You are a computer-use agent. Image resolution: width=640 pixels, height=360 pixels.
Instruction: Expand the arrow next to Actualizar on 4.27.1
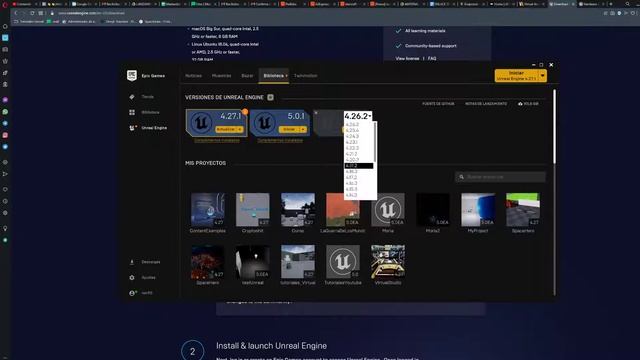(240, 129)
